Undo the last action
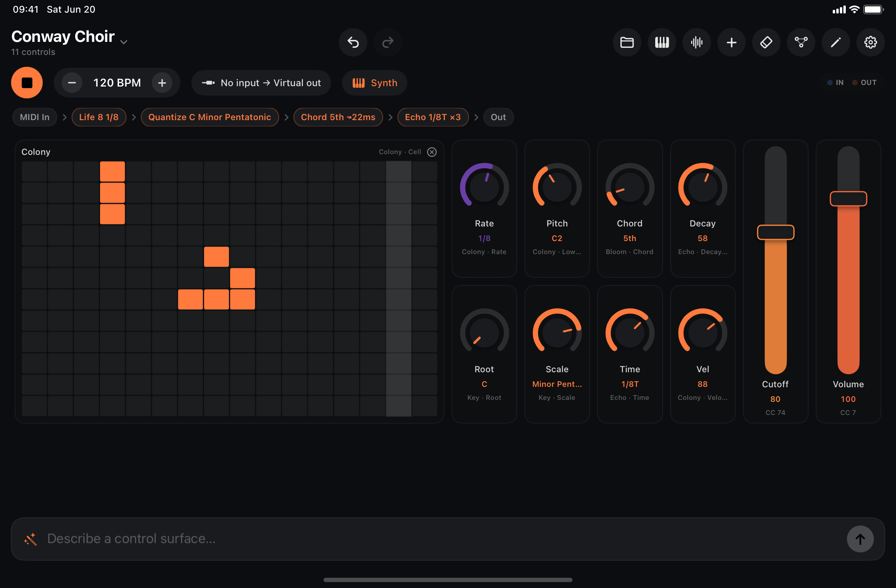Image resolution: width=896 pixels, height=588 pixels. 353,42
